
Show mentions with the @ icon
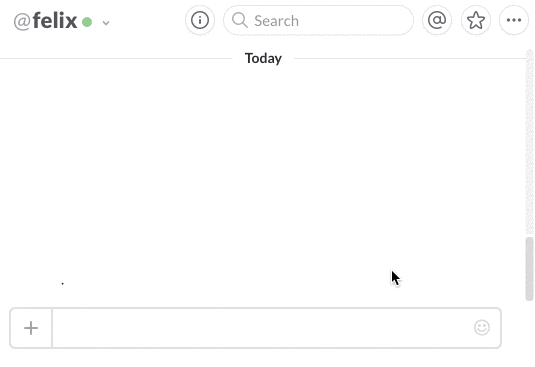coord(437,20)
